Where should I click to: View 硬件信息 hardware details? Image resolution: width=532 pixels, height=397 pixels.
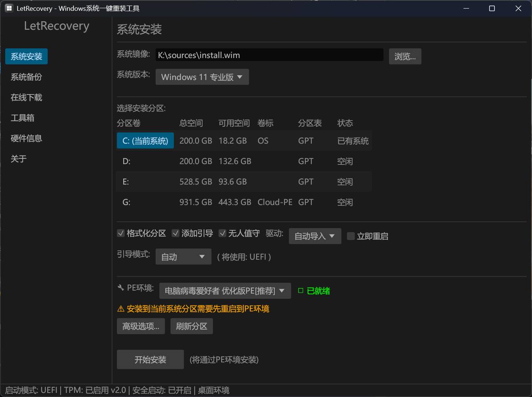(26, 138)
